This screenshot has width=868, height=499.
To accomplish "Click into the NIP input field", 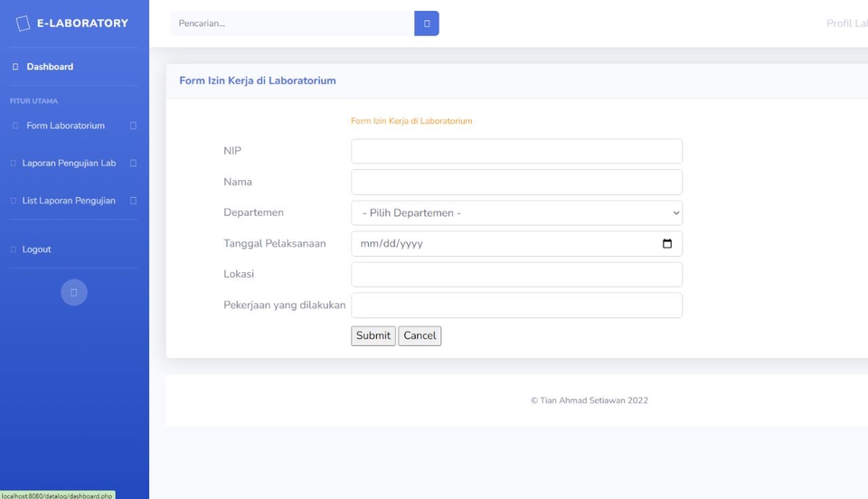I will [516, 151].
